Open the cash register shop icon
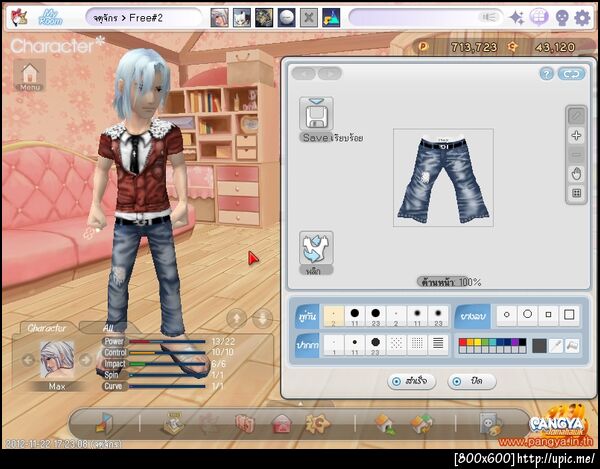This screenshot has width=600, height=469. click(x=174, y=423)
